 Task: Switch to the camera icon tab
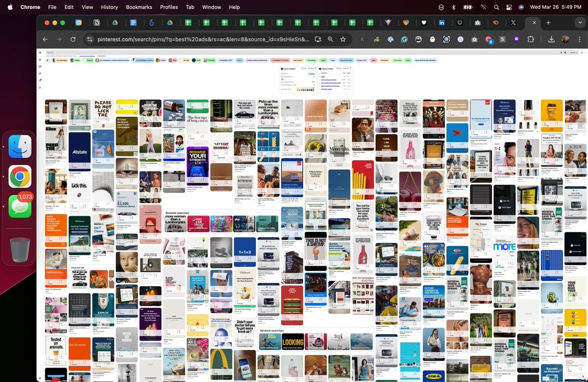coord(477,22)
